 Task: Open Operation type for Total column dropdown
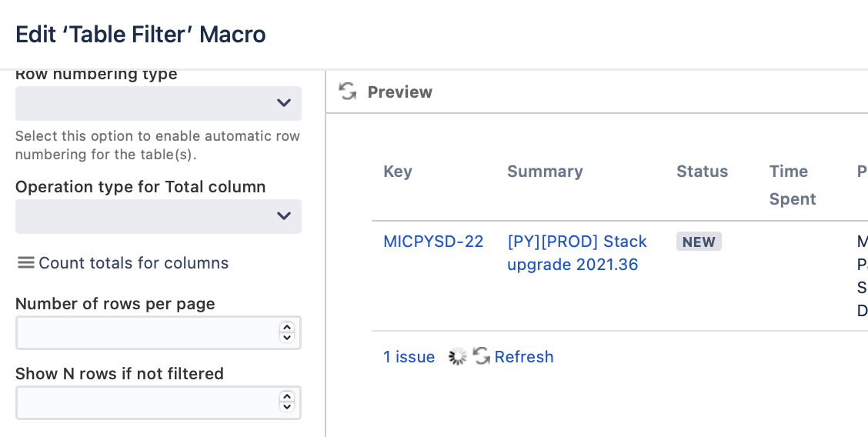(159, 216)
